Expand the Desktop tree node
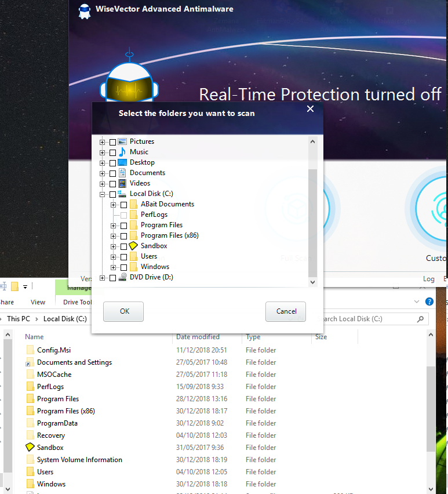The image size is (448, 494). coord(102,163)
